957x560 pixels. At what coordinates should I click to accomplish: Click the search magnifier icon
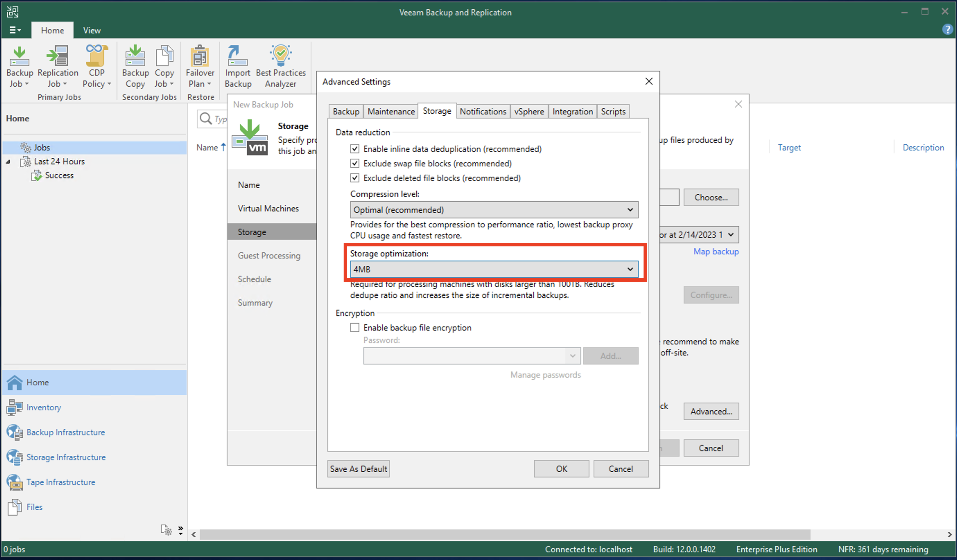(206, 119)
